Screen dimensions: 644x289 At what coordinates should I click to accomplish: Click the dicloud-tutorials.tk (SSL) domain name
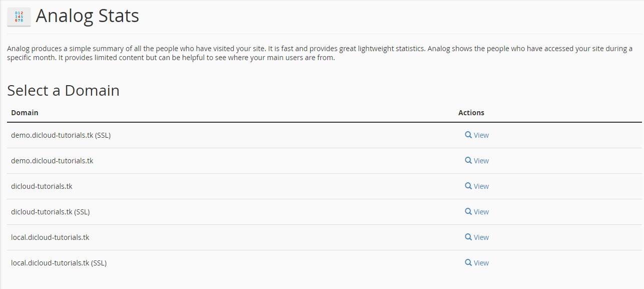coord(50,212)
